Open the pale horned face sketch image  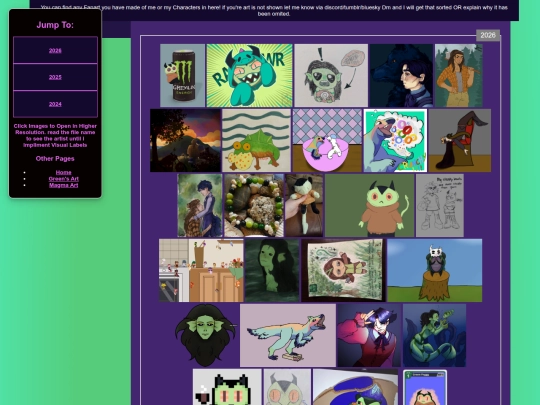tap(287, 387)
